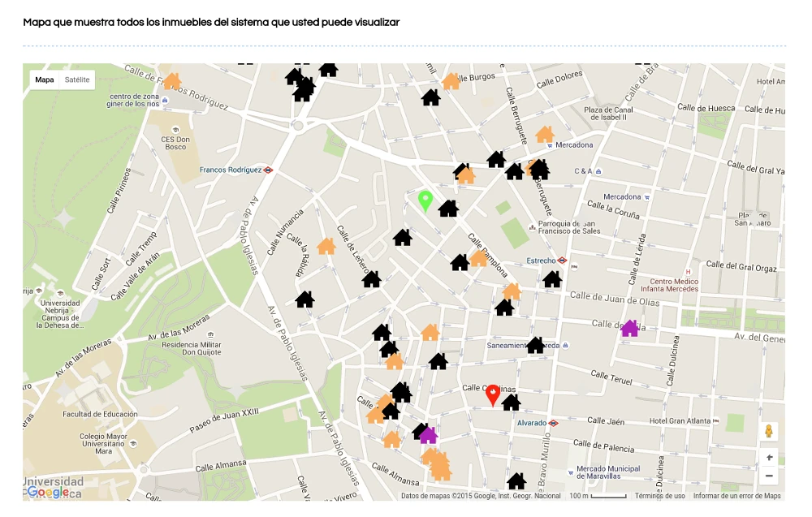The width and height of the screenshot is (812, 517).
Task: Click the Residencia Militar Don Quijote label
Action: 191,348
